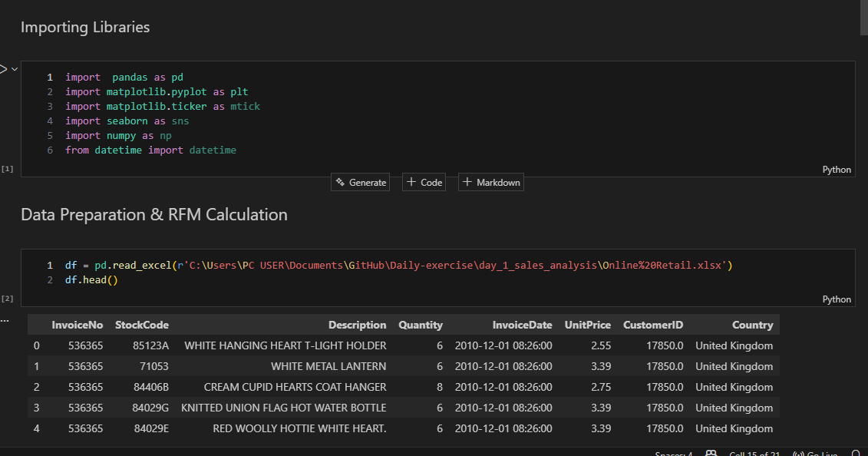Open the Python language picker on first cell
The height and width of the screenshot is (456, 868).
(x=836, y=169)
